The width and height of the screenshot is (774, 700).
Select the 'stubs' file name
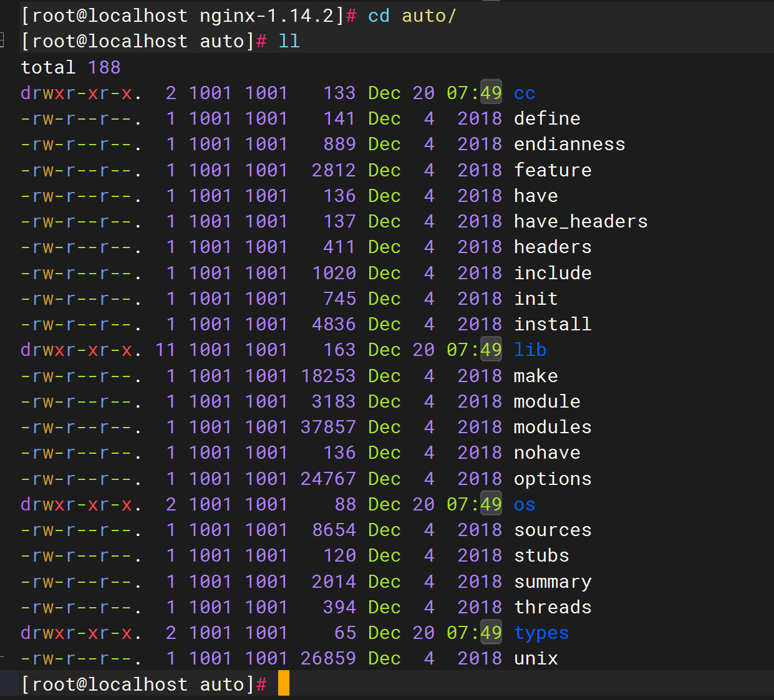point(541,555)
